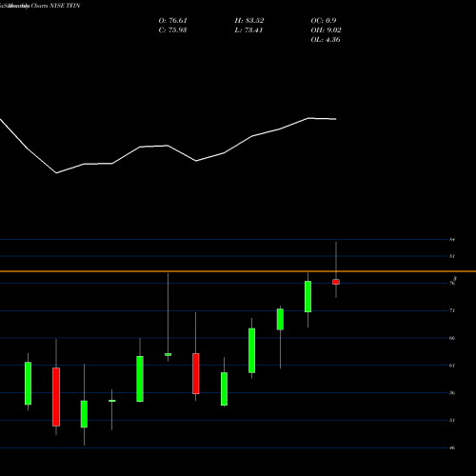Screen dimensions: 476x476
Task: Select the low value label L: 73.41
Action: (248, 30)
